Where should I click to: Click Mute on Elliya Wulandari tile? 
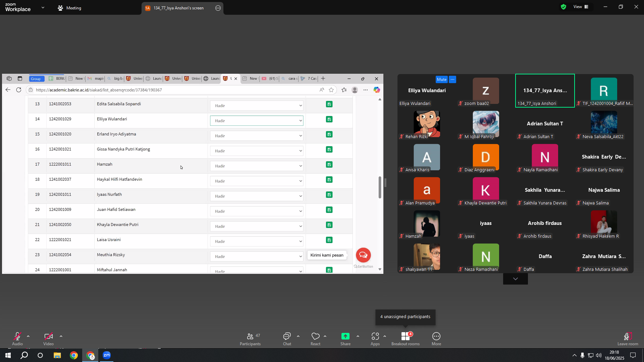[442, 79]
